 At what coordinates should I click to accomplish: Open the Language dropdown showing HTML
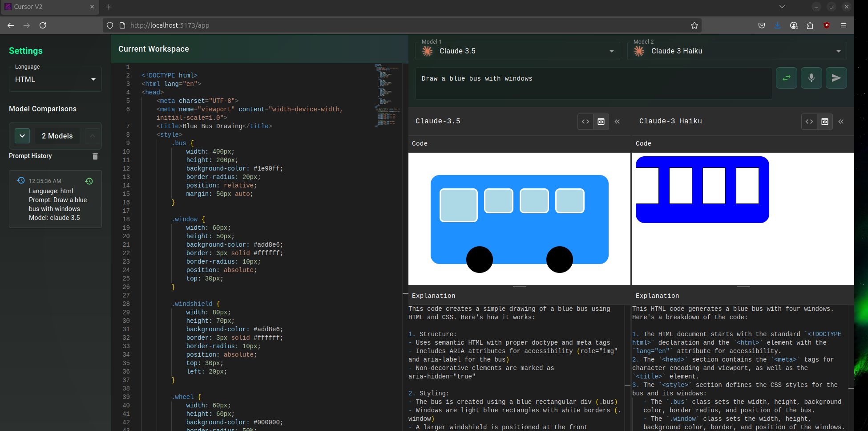tap(55, 79)
